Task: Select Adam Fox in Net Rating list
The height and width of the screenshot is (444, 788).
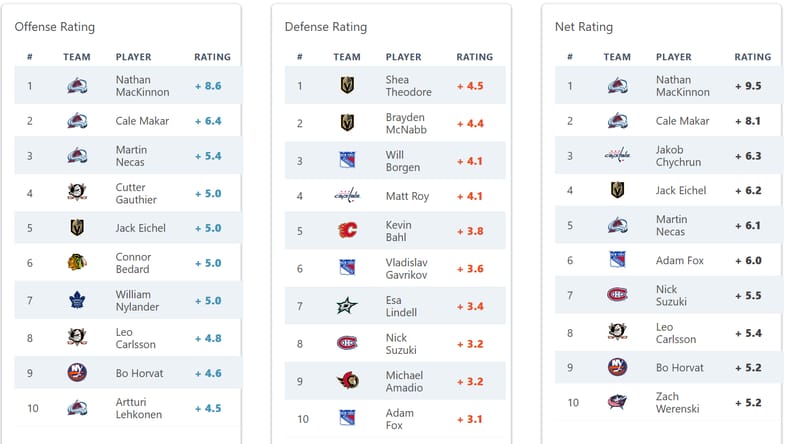Action: pos(680,261)
